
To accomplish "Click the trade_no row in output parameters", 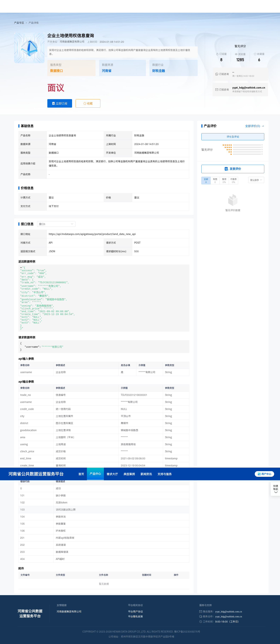I will point(104,395).
